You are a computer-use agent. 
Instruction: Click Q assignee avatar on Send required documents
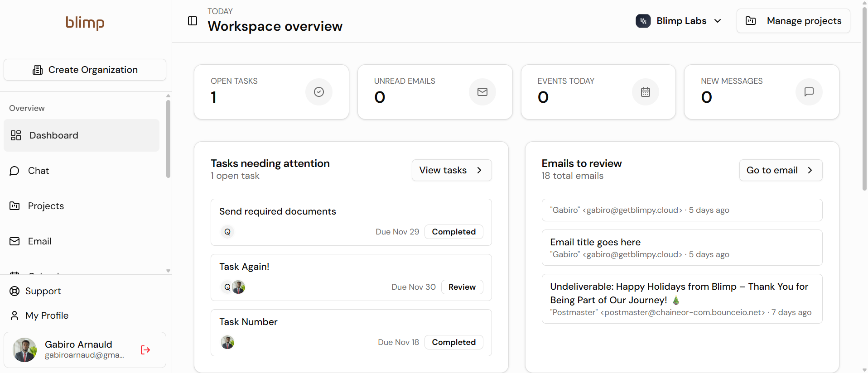(227, 232)
